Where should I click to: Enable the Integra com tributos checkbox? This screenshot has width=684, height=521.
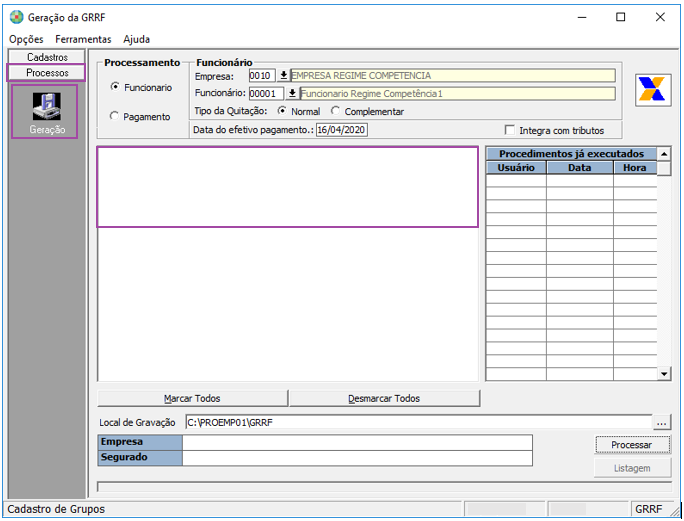tap(511, 131)
